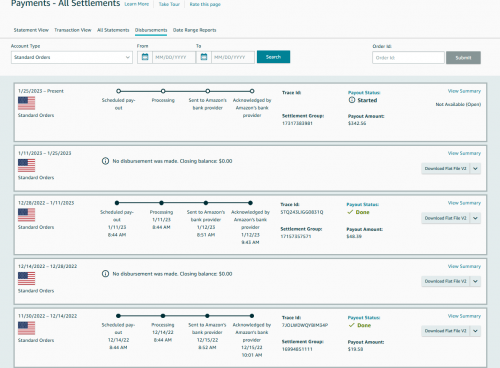Screen dimensions: 500x368
Task: Click Acknowledged 12/15/22 timeline marker
Action: [252, 316]
